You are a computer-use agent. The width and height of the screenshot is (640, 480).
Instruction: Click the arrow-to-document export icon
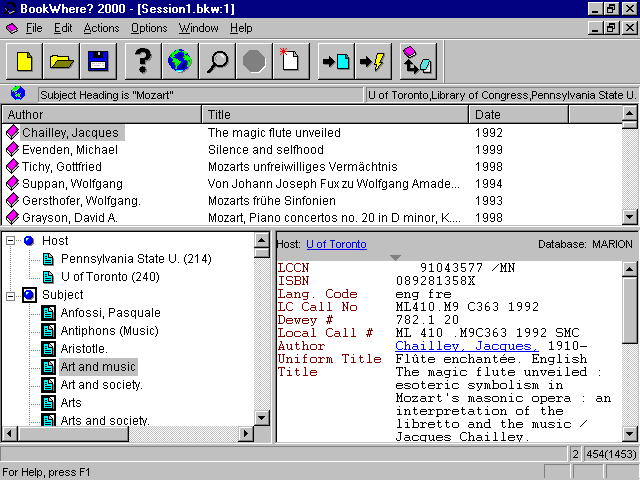point(335,62)
